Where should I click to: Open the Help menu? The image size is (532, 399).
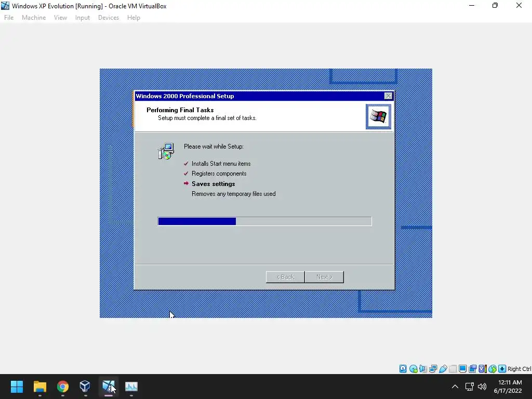pos(134,18)
